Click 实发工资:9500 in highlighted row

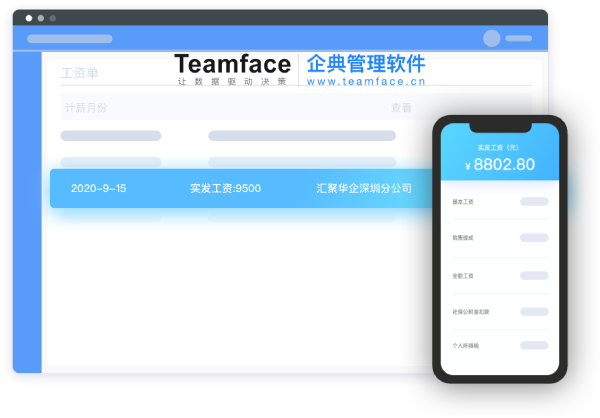click(x=225, y=188)
